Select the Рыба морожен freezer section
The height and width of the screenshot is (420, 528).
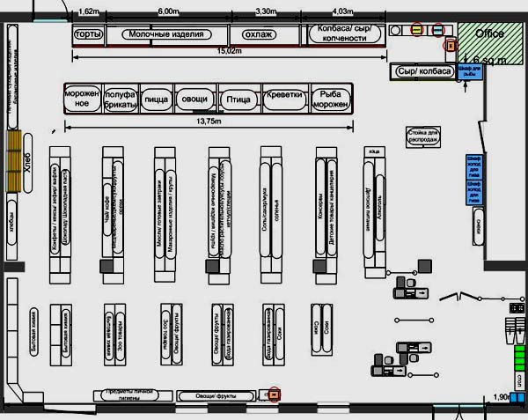(330, 99)
